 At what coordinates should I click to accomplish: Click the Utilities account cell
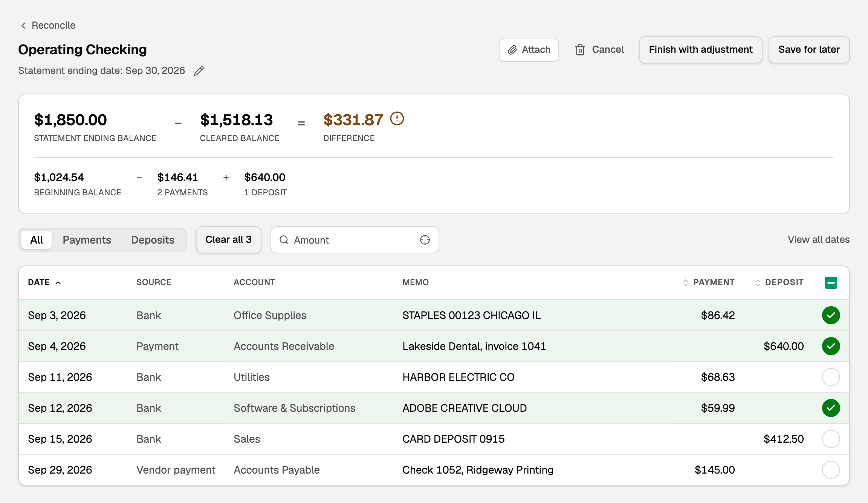[252, 377]
